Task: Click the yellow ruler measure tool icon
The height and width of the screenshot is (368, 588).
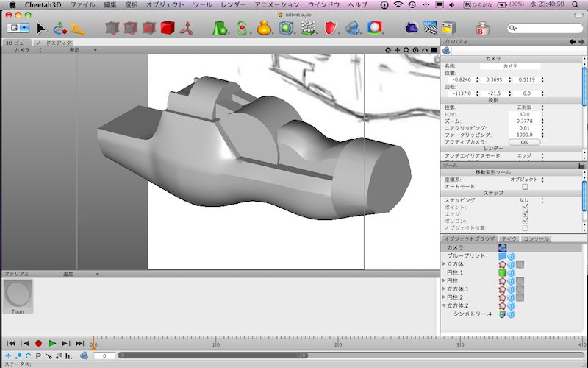Action: (x=78, y=29)
